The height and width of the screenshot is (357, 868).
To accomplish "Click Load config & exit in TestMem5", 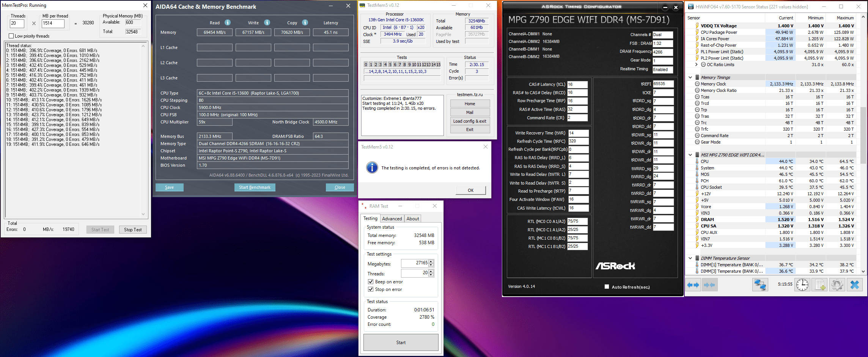I will point(470,121).
